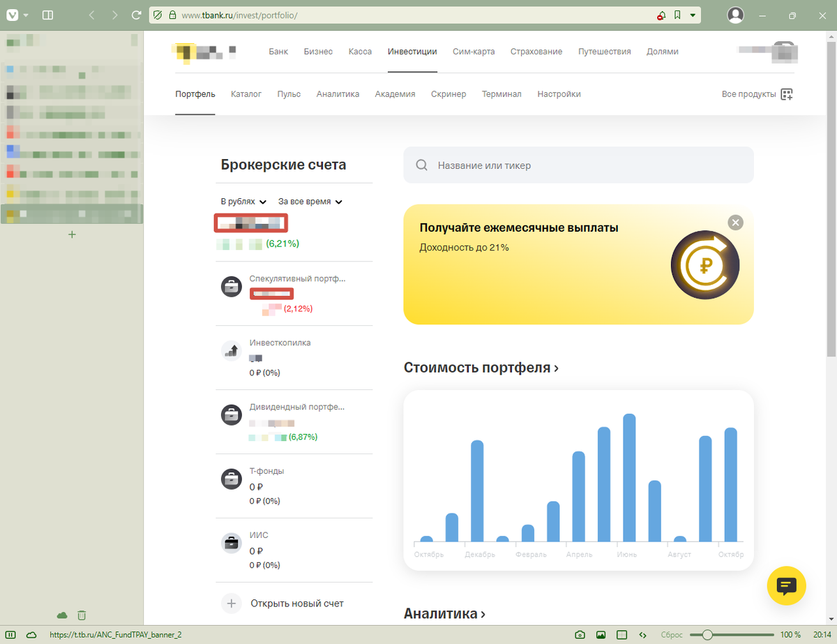
Task: Open the profile avatar in the top corner
Action: (735, 14)
